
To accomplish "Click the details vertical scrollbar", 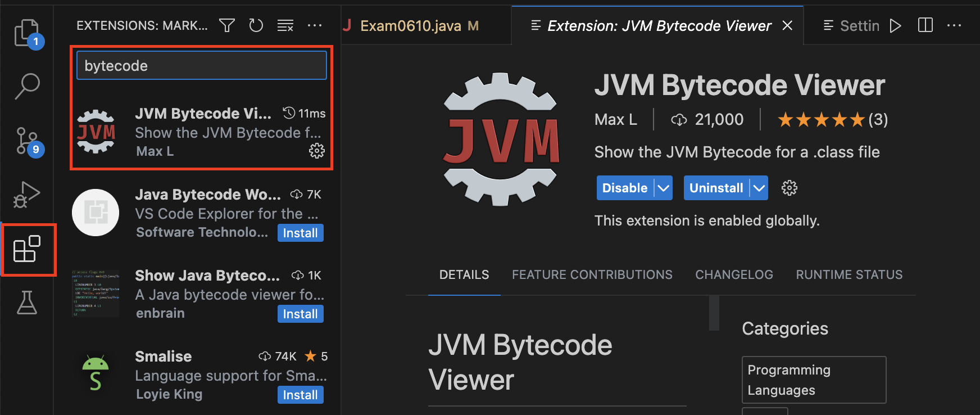I will (714, 313).
